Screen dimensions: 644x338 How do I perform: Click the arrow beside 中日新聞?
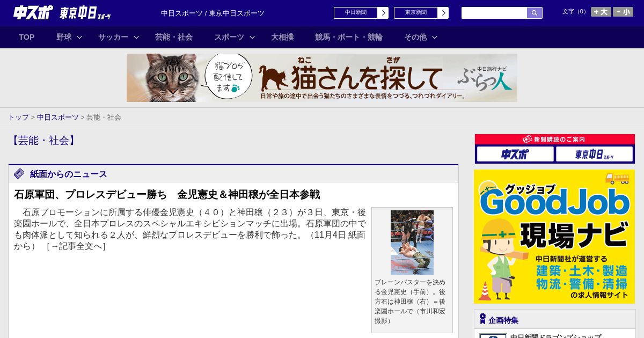(x=383, y=13)
